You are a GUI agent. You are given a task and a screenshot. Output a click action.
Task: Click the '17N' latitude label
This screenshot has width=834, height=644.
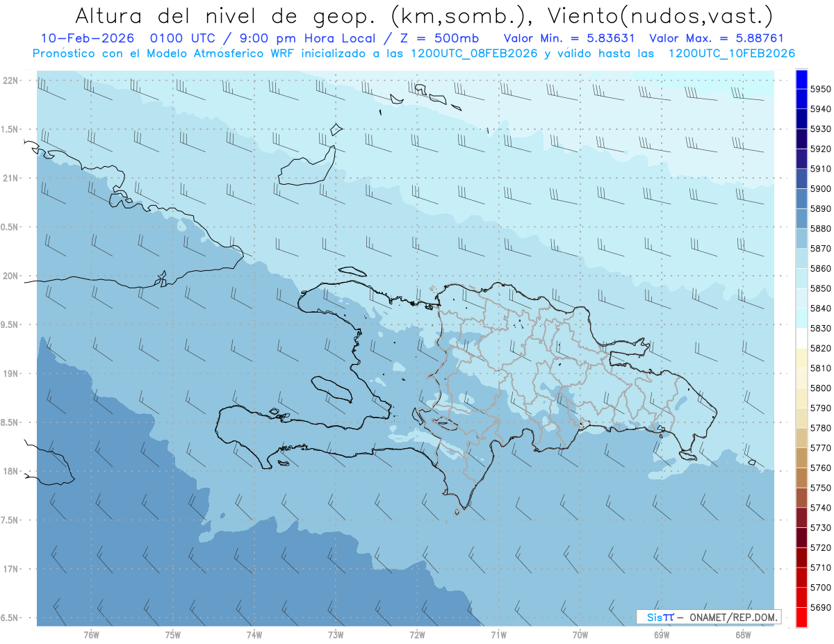[11, 569]
